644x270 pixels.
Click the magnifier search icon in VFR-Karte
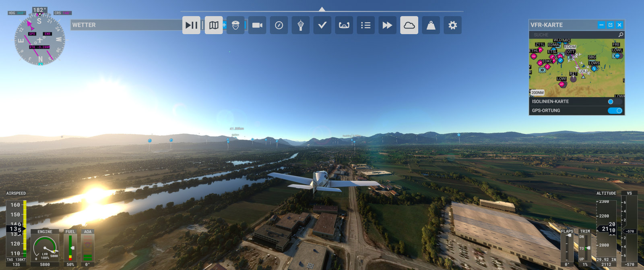(621, 35)
